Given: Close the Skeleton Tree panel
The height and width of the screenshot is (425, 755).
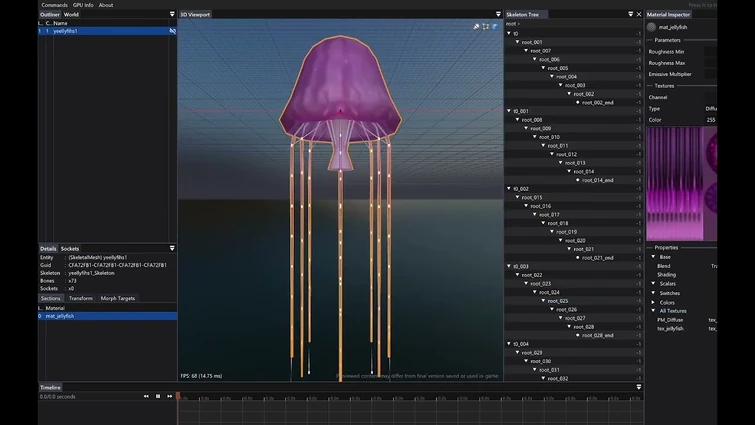Looking at the screenshot, I should click(640, 15).
